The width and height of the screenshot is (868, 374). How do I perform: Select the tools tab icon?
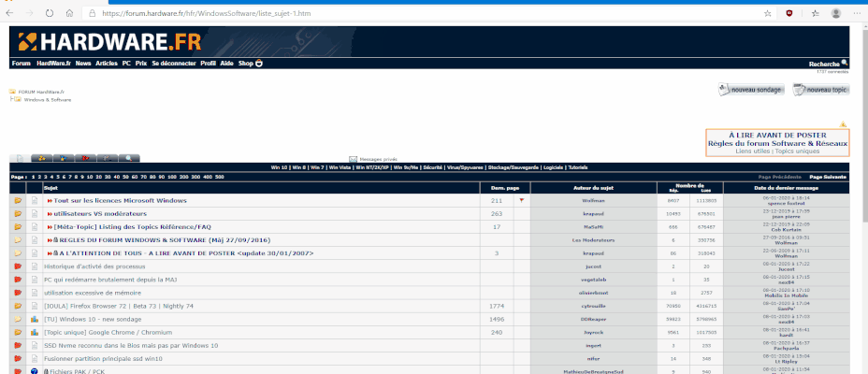pyautogui.click(x=107, y=158)
